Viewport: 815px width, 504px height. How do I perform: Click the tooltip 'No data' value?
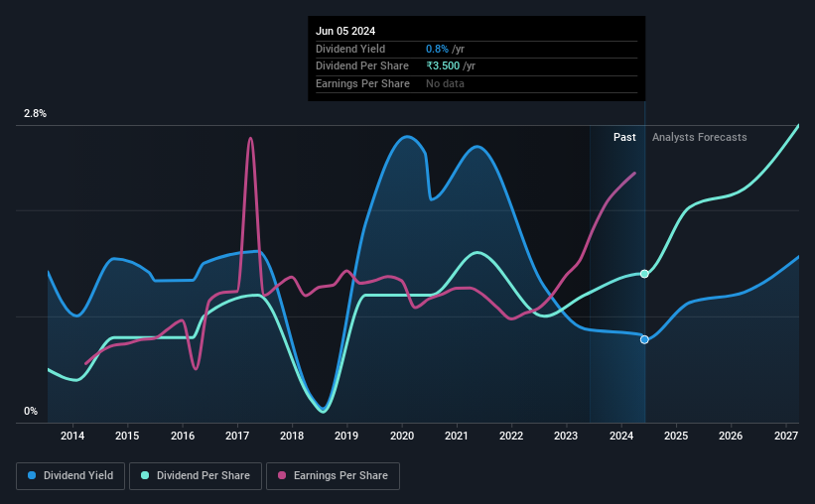pyautogui.click(x=445, y=83)
